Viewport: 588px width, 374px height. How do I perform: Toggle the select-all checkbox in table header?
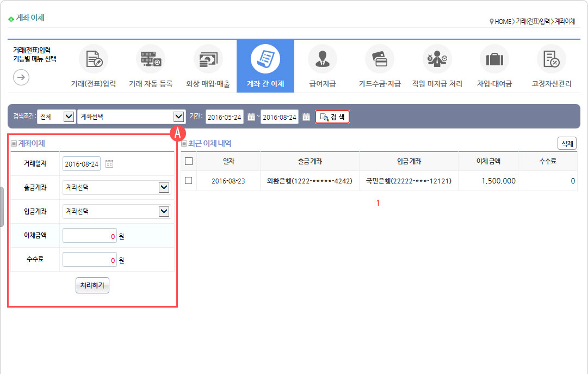pos(189,161)
